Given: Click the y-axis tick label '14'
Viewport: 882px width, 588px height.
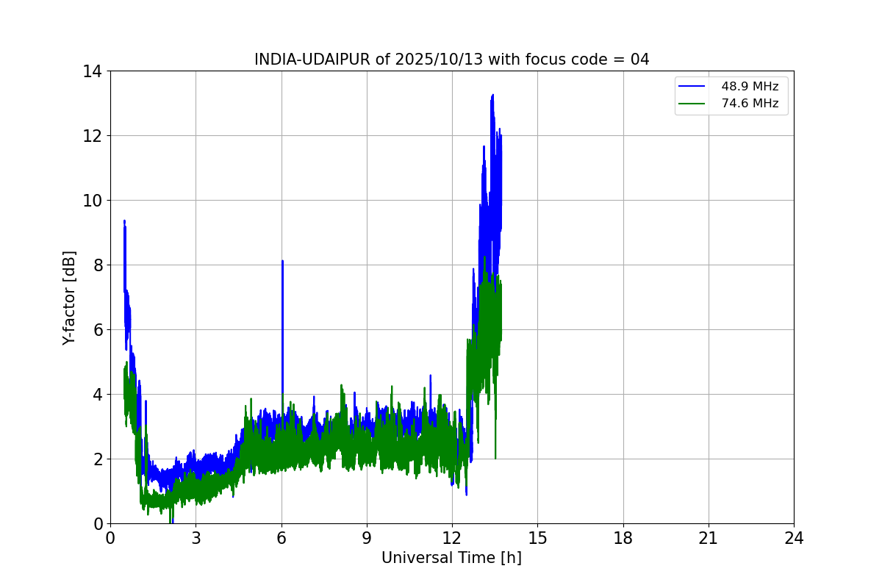Looking at the screenshot, I should (93, 71).
